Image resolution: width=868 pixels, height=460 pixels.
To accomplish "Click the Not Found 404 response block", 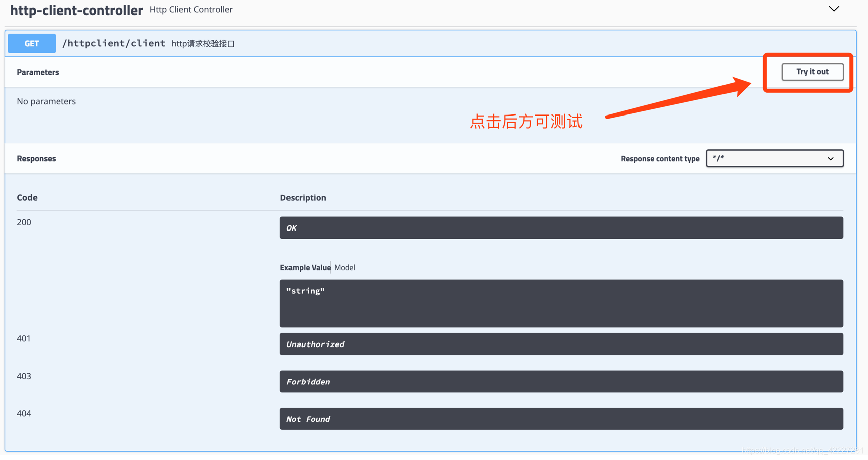I will pyautogui.click(x=561, y=419).
